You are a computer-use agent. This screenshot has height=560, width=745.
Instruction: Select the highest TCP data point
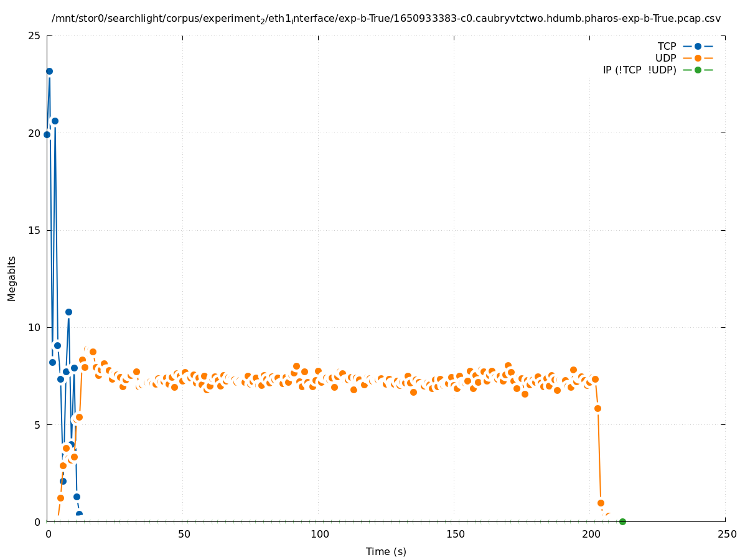(49, 72)
